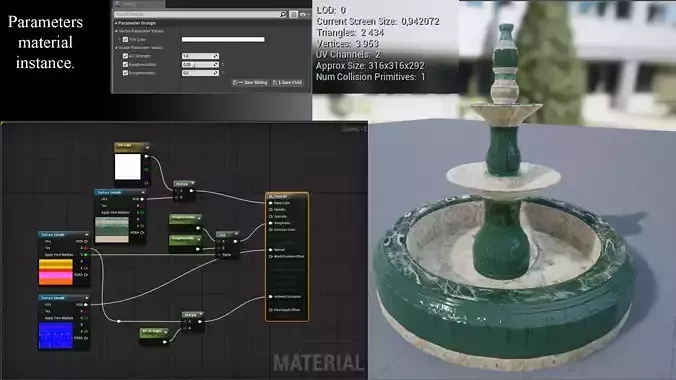Viewport: 676px width, 380px height.
Task: Click the AO Strength value field 1.0
Action: click(200, 56)
